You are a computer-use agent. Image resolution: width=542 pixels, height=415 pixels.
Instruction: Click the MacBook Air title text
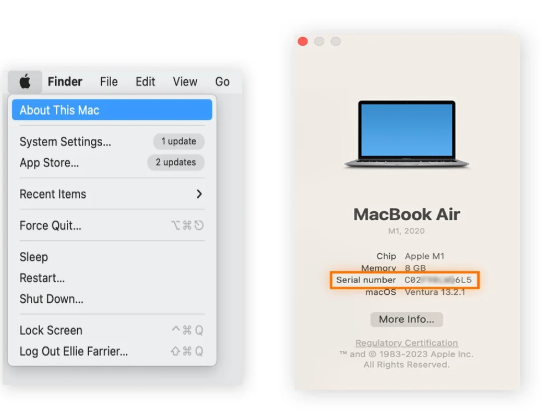coord(406,214)
